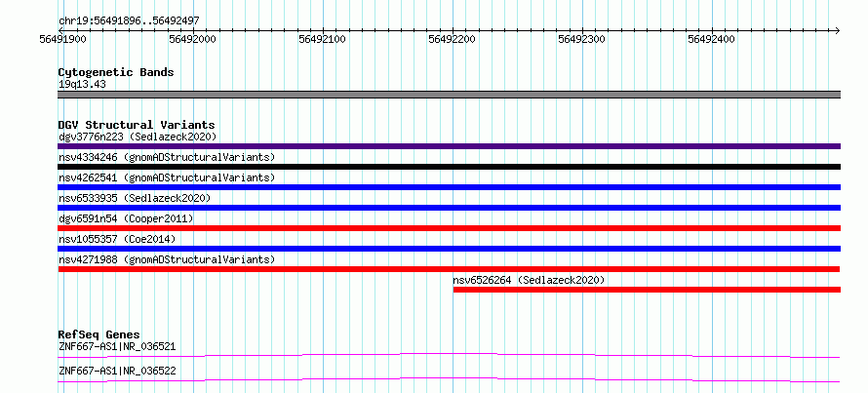Image resolution: width=868 pixels, height=393 pixels.
Task: Click ruler position 56491900
Action: tap(63, 39)
